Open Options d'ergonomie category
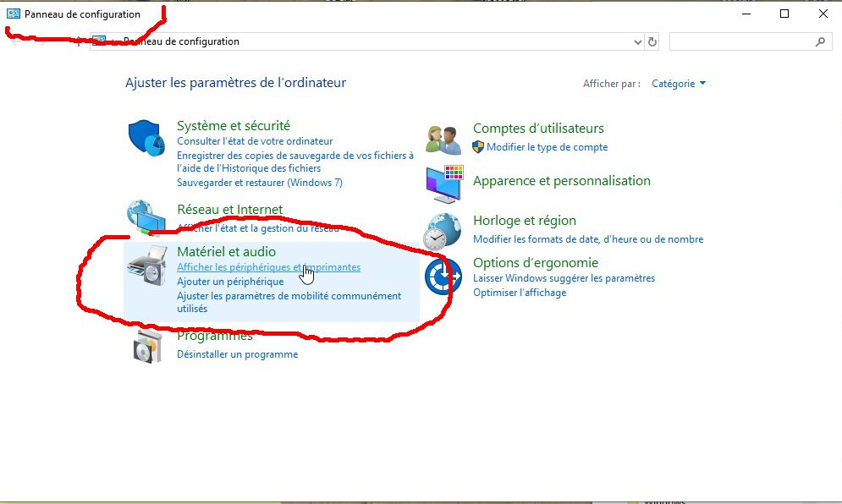This screenshot has height=504, width=842. pos(536,262)
